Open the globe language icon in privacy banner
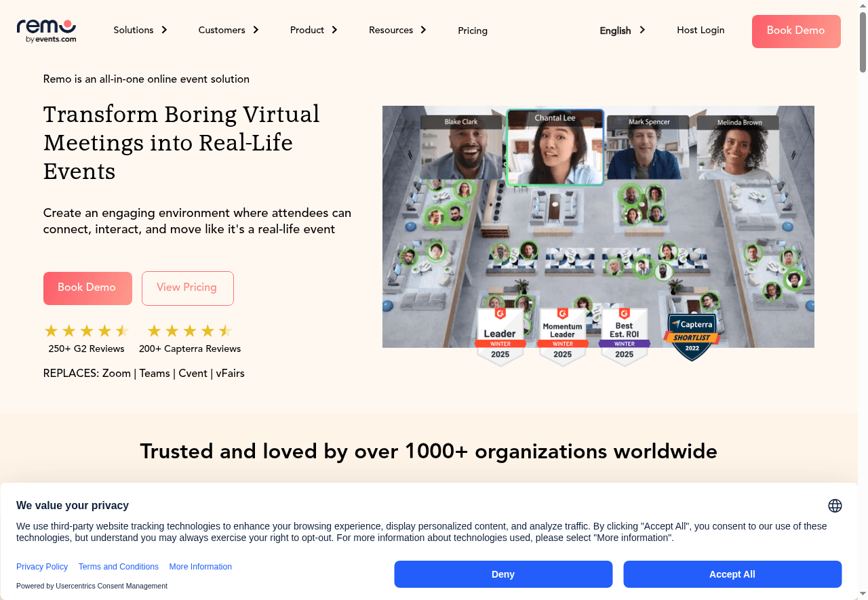The height and width of the screenshot is (600, 868). point(835,506)
